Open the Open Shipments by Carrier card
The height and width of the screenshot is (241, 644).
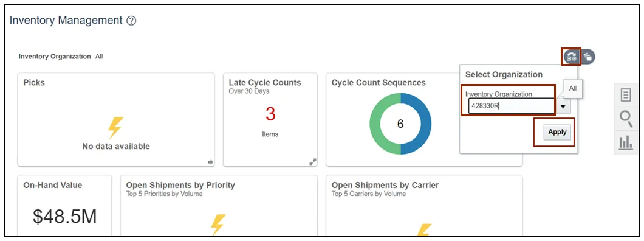(424, 205)
